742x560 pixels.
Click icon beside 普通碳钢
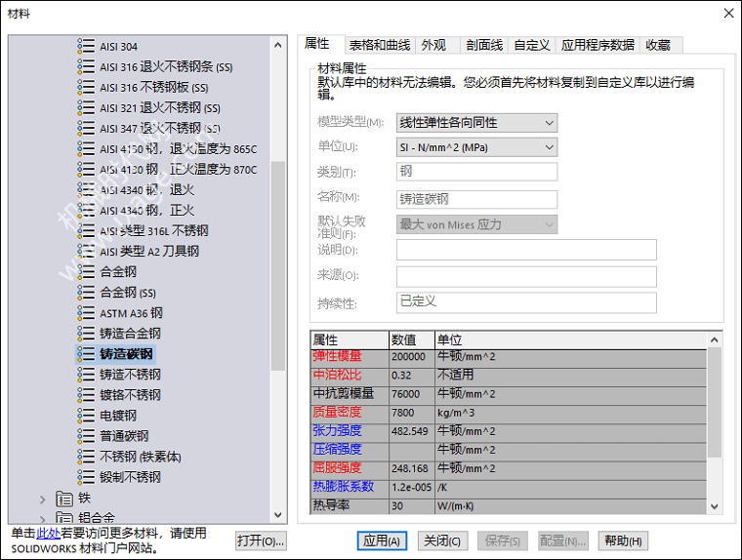(86, 435)
